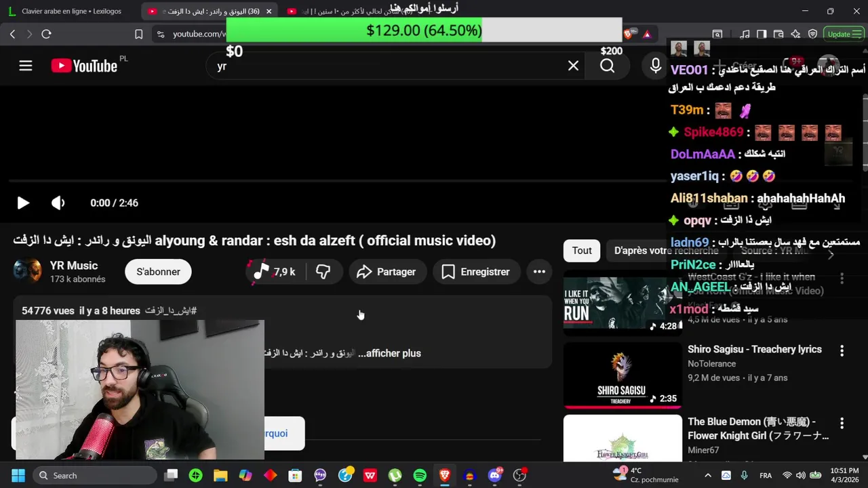Open more actions ellipsis under video
The width and height of the screenshot is (868, 488).
coord(539,272)
